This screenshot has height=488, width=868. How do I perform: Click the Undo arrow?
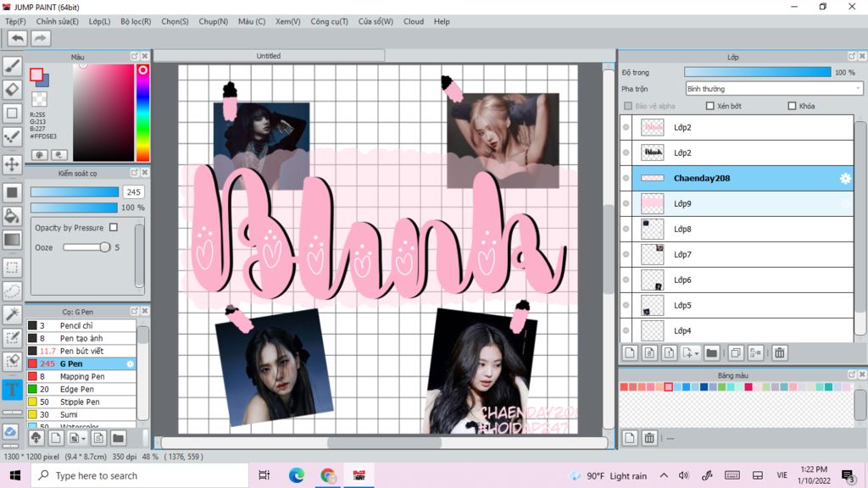[17, 38]
